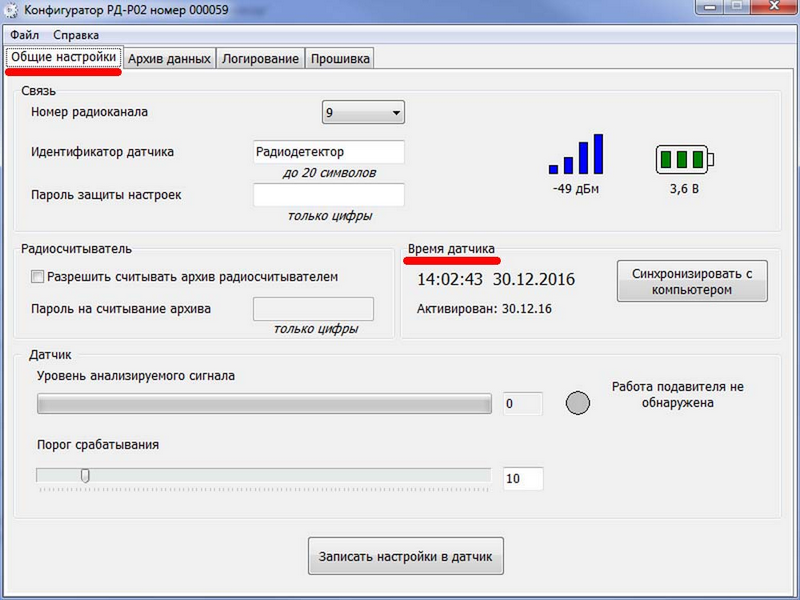
Task: Close the configurator window
Action: (x=776, y=6)
